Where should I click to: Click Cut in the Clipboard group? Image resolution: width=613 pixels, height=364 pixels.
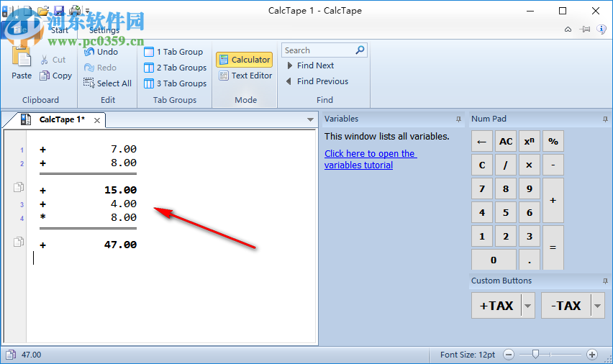[53, 60]
